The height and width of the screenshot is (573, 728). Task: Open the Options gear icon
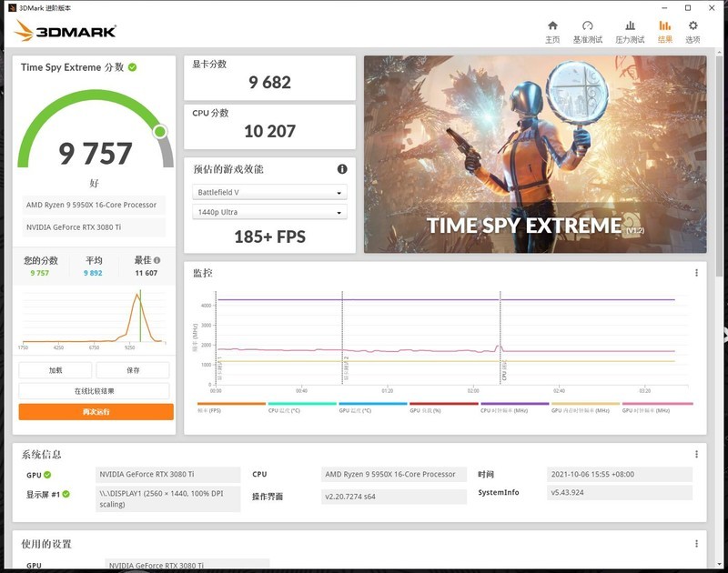point(693,27)
